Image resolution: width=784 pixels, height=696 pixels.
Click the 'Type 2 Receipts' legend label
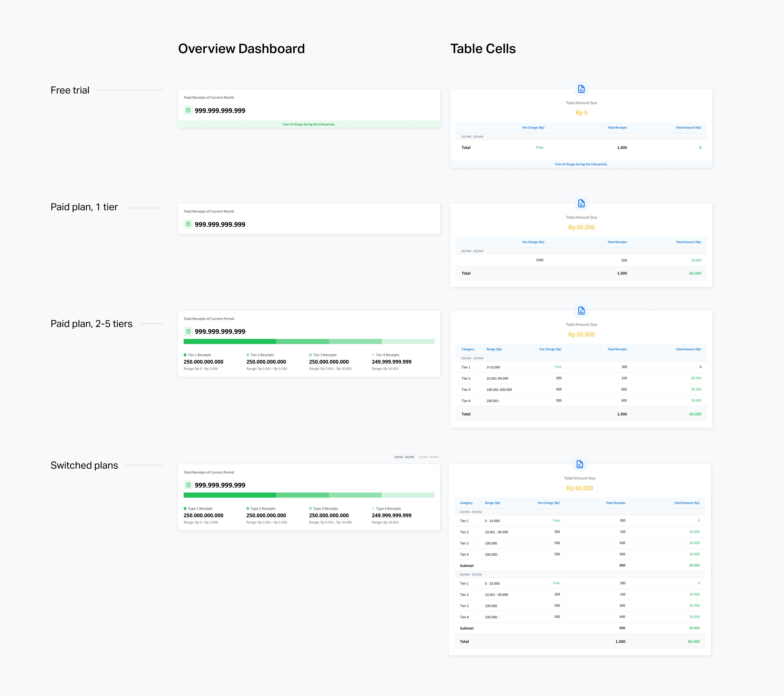[263, 508]
